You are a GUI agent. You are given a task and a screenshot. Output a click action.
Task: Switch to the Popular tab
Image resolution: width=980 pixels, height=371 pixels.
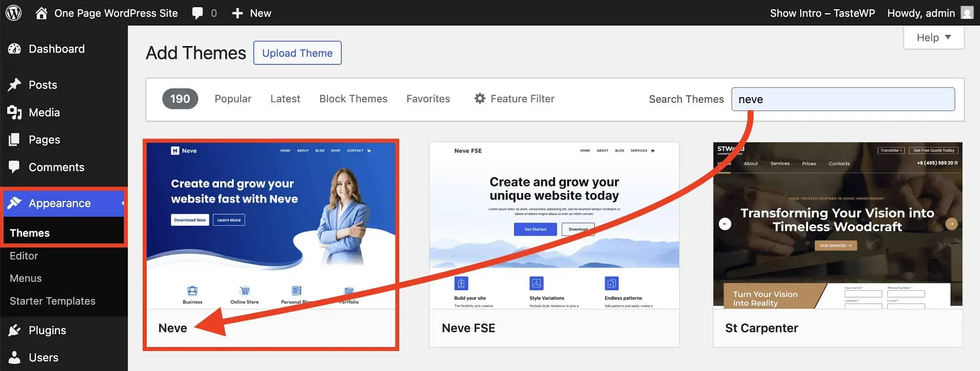point(233,99)
